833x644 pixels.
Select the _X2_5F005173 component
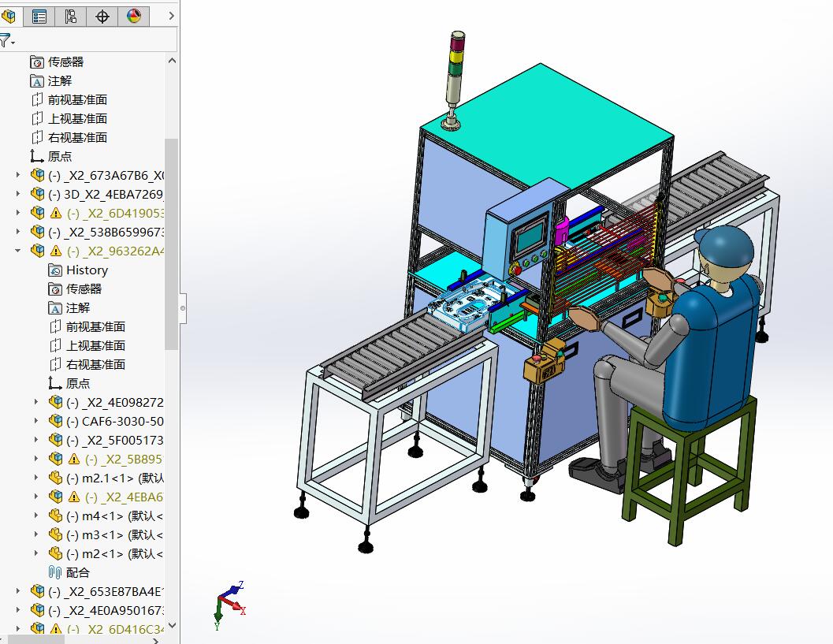106,440
